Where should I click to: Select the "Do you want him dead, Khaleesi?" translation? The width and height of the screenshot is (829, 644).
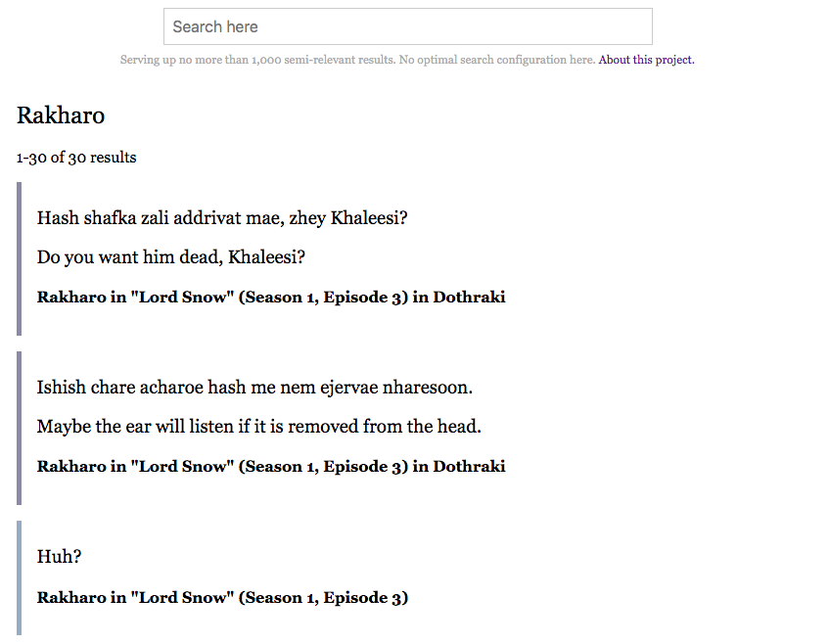(x=171, y=257)
